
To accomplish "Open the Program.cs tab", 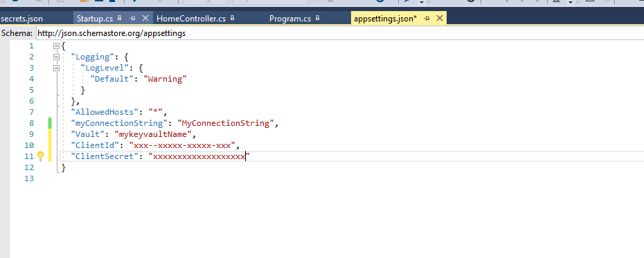I will (290, 19).
